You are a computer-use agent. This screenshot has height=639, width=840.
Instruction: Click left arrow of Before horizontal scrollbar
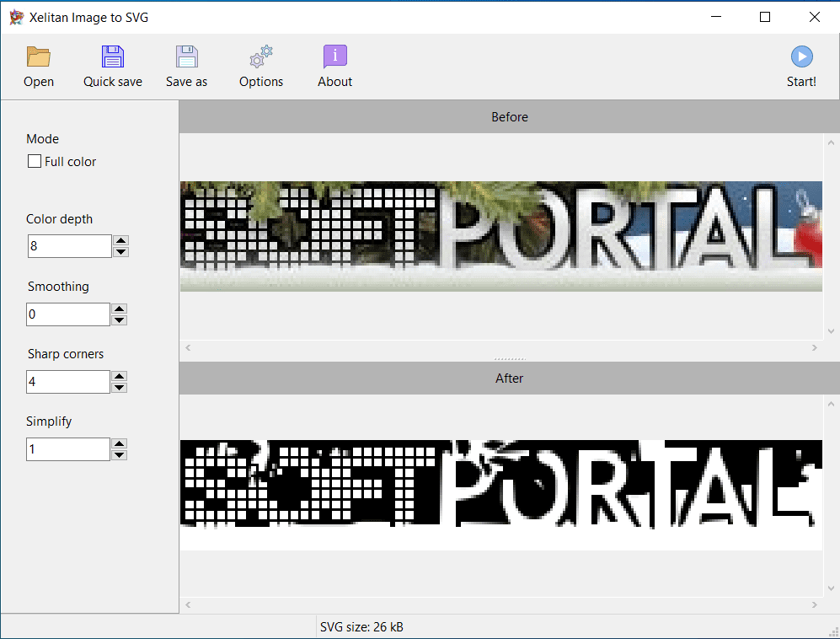click(188, 347)
